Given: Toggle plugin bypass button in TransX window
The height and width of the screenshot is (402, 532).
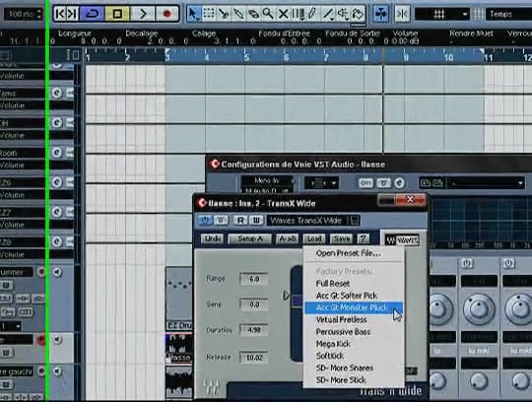Looking at the screenshot, I should (x=222, y=220).
